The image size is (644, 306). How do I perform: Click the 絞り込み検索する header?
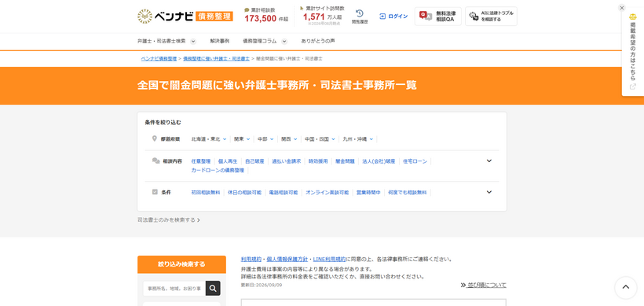(181, 264)
